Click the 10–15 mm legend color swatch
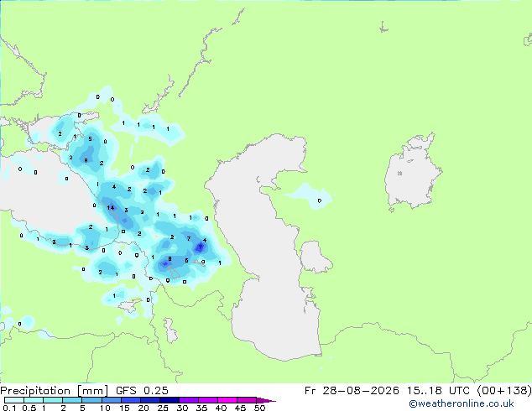Screen dimensions: 532x411 (111, 400)
